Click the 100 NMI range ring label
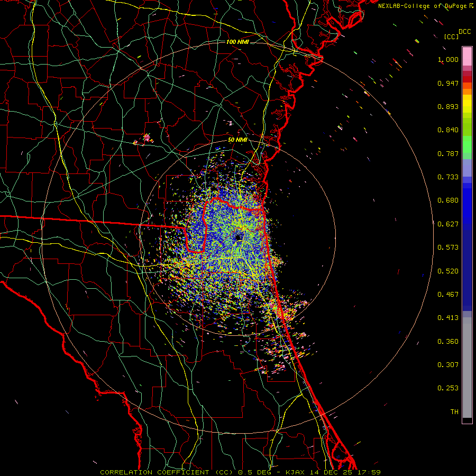The width and height of the screenshot is (476, 476). (237, 42)
